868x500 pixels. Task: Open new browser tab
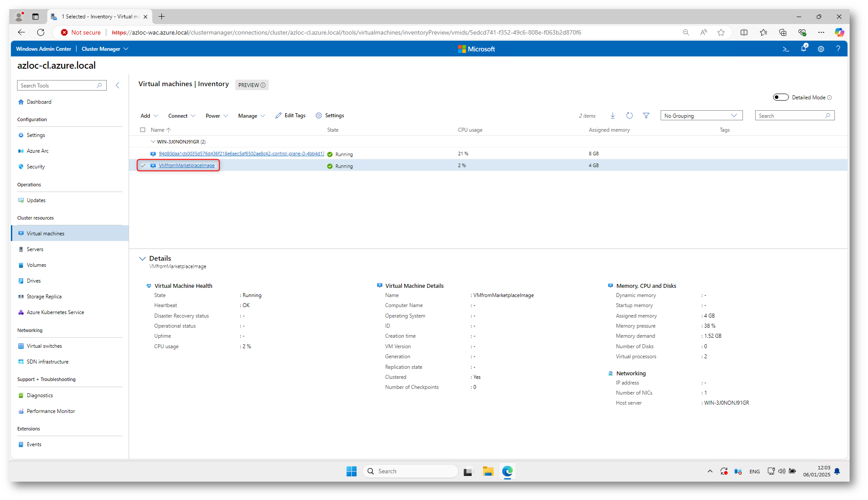[x=162, y=17]
